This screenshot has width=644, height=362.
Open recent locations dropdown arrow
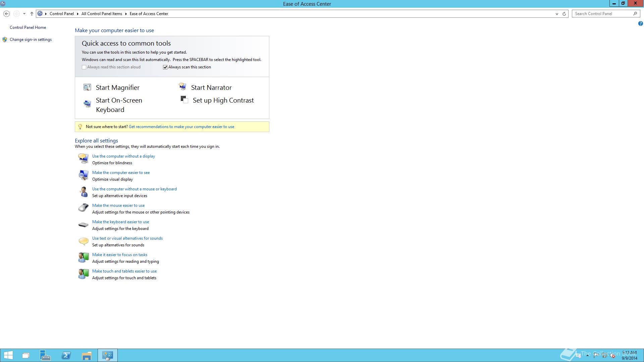point(24,14)
